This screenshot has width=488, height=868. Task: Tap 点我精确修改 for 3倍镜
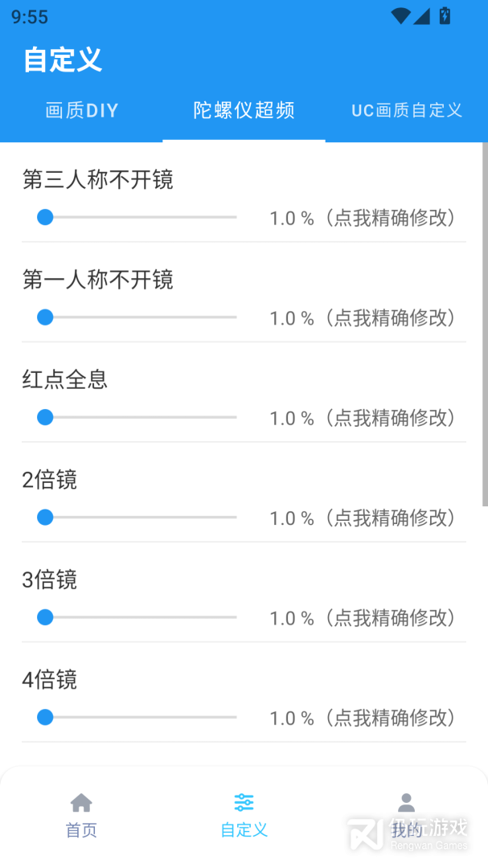coord(394,618)
